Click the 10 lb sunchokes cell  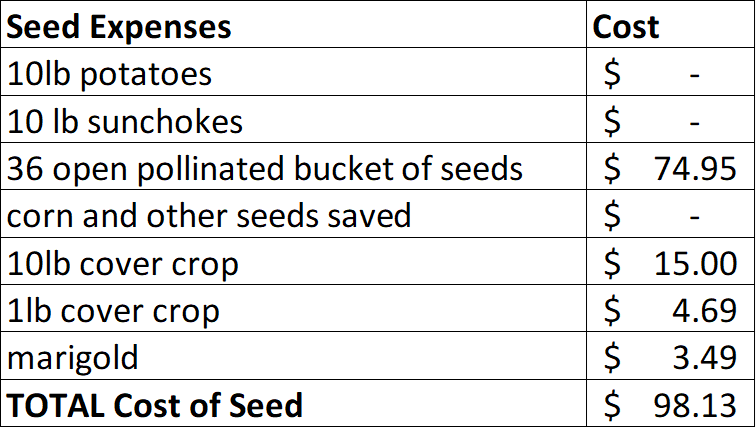pos(125,121)
